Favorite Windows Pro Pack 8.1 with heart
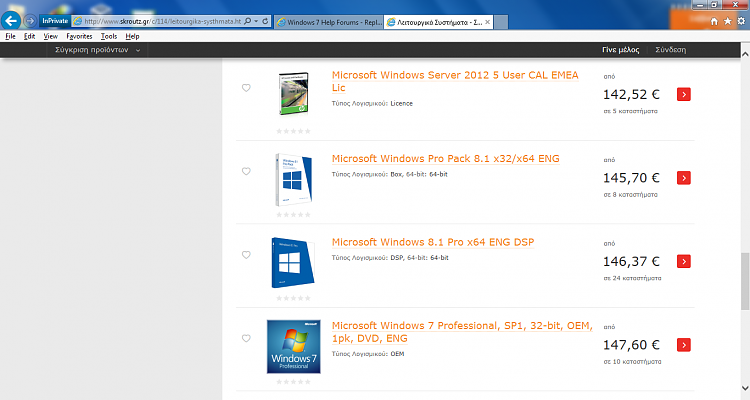The height and width of the screenshot is (400, 750). [x=246, y=171]
